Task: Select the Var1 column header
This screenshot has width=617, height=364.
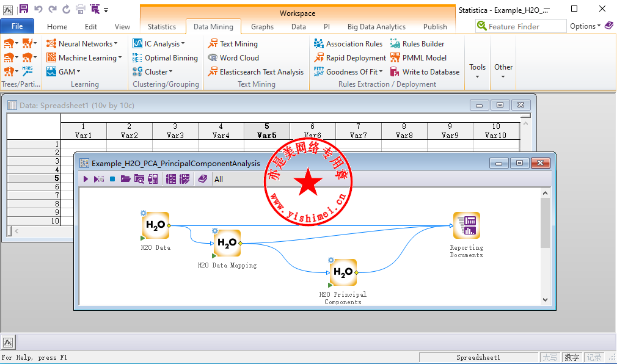Action: 84,131
